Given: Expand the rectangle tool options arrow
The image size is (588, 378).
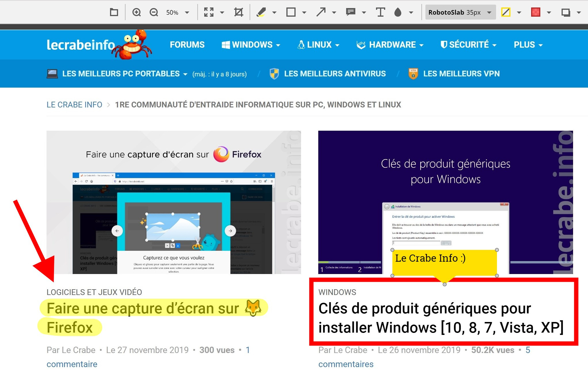Looking at the screenshot, I should [304, 12].
